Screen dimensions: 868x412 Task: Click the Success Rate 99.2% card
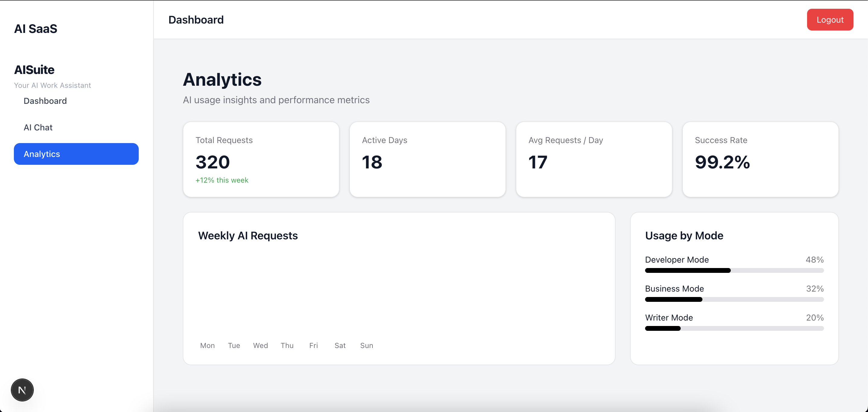click(x=760, y=159)
